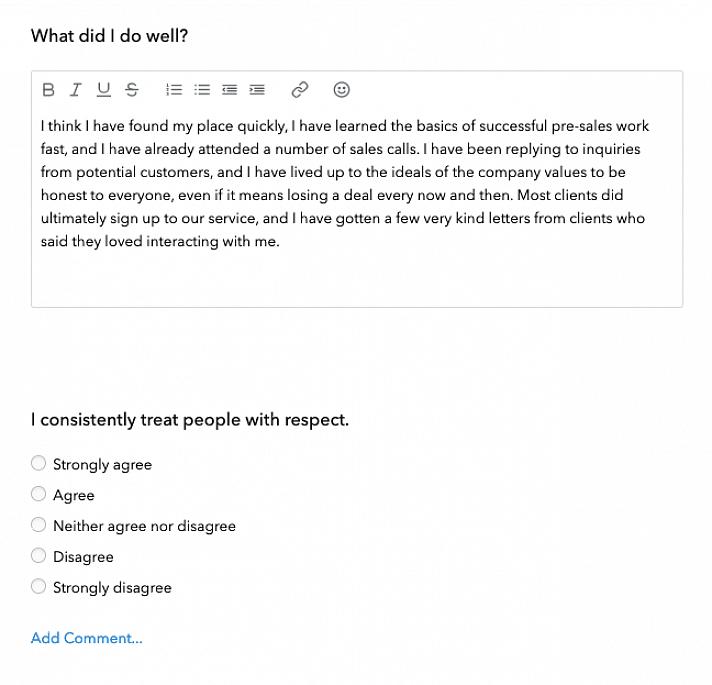Select the "Strongly disagree" radio button

coord(39,587)
